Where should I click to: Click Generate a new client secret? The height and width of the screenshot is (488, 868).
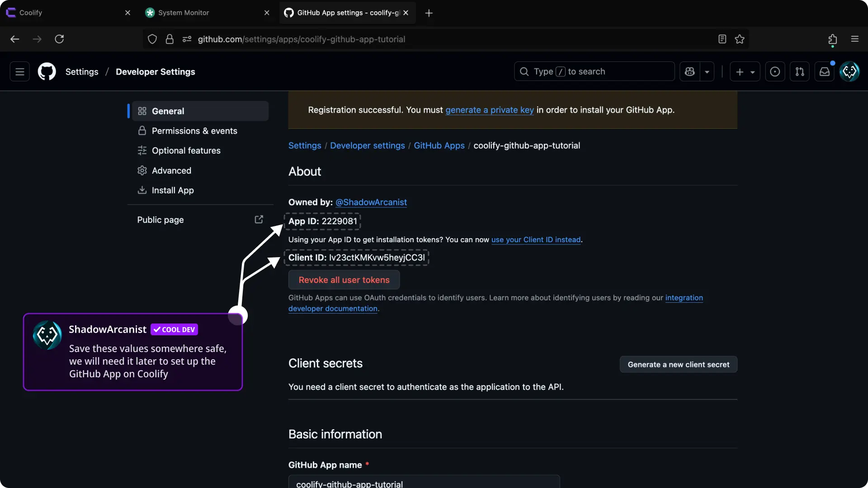(x=678, y=364)
